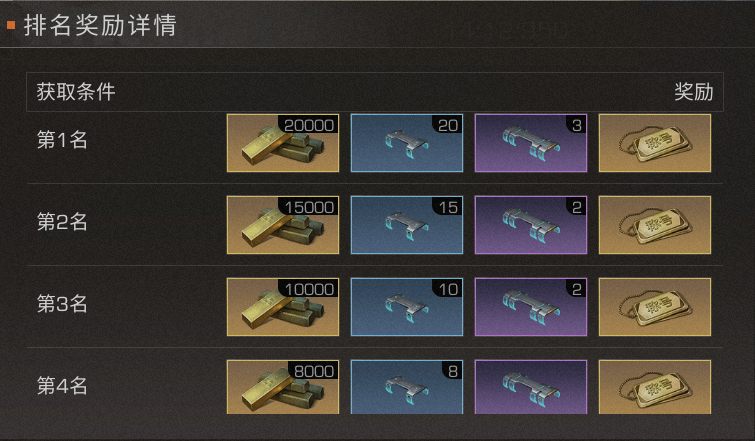Click the 获取条件 column header

pos(76,91)
